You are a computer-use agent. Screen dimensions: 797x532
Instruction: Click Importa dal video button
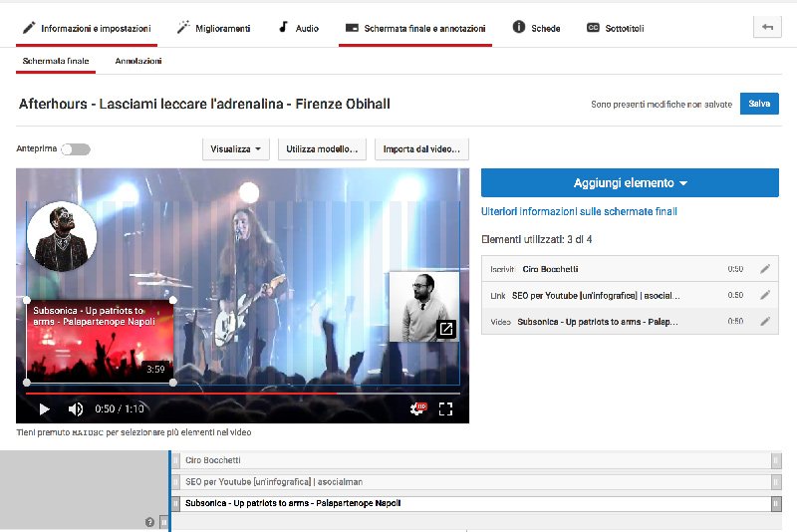point(421,148)
